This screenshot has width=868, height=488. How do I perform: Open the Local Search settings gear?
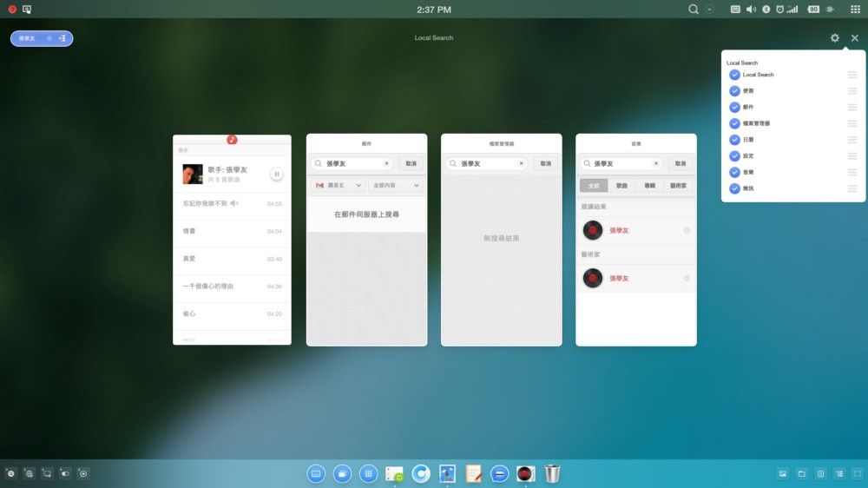click(x=834, y=38)
